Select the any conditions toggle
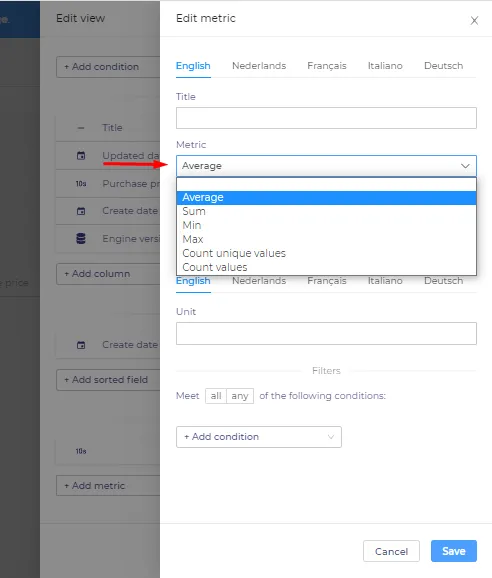The width and height of the screenshot is (492, 578). 240,396
